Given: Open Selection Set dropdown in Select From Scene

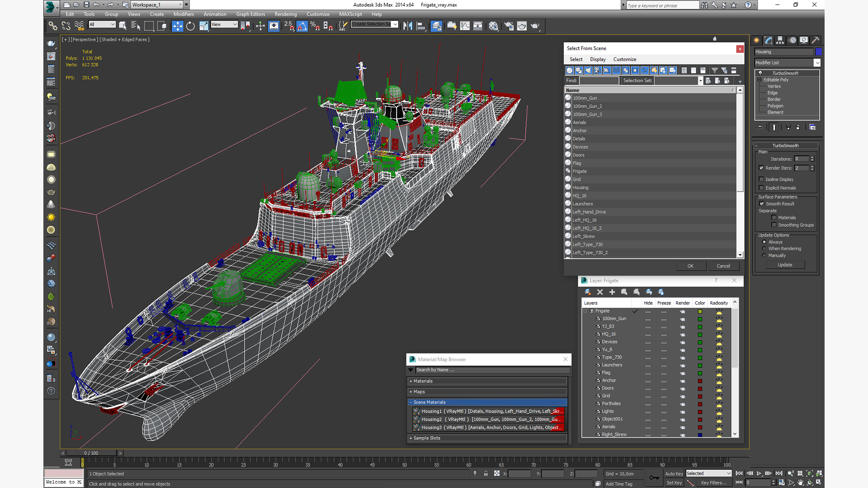Looking at the screenshot, I should 700,81.
